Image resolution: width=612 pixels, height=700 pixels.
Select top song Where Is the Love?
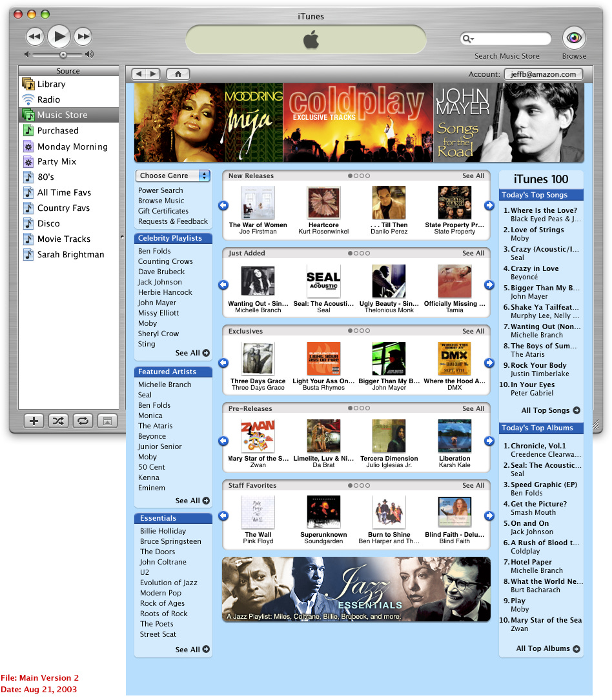(x=544, y=210)
